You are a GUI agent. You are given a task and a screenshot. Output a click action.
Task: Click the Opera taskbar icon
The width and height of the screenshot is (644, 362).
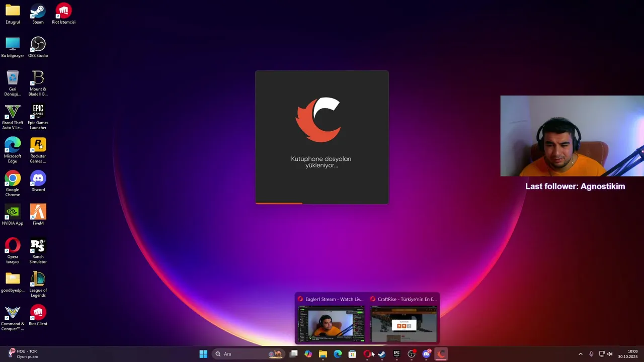(x=367, y=354)
